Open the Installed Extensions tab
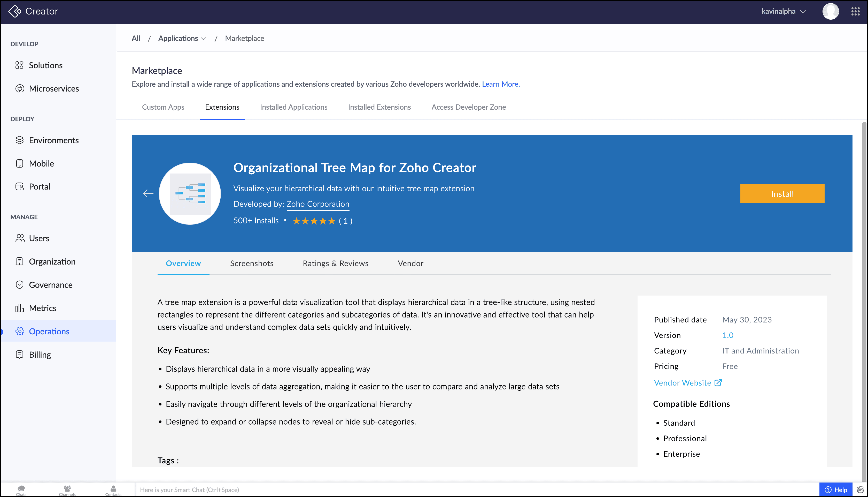 (379, 107)
